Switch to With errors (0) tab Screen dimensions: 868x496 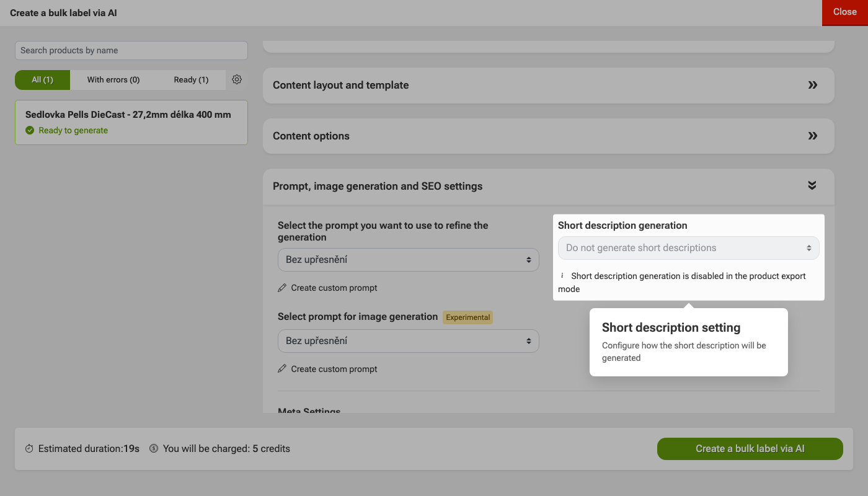click(x=113, y=80)
